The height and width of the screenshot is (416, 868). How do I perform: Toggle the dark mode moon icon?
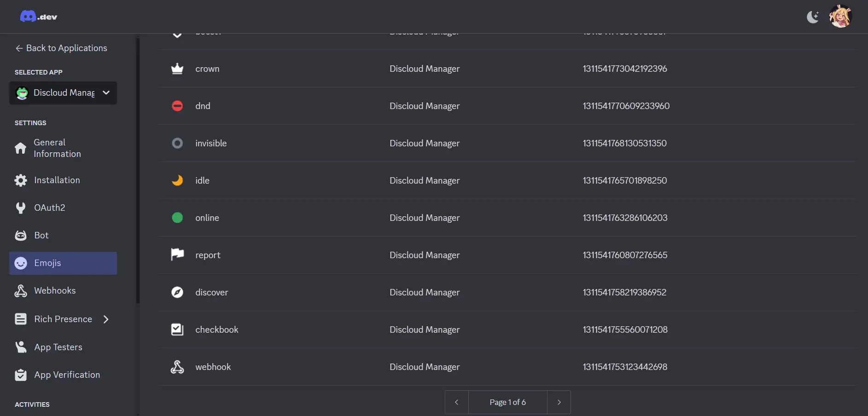tap(813, 17)
